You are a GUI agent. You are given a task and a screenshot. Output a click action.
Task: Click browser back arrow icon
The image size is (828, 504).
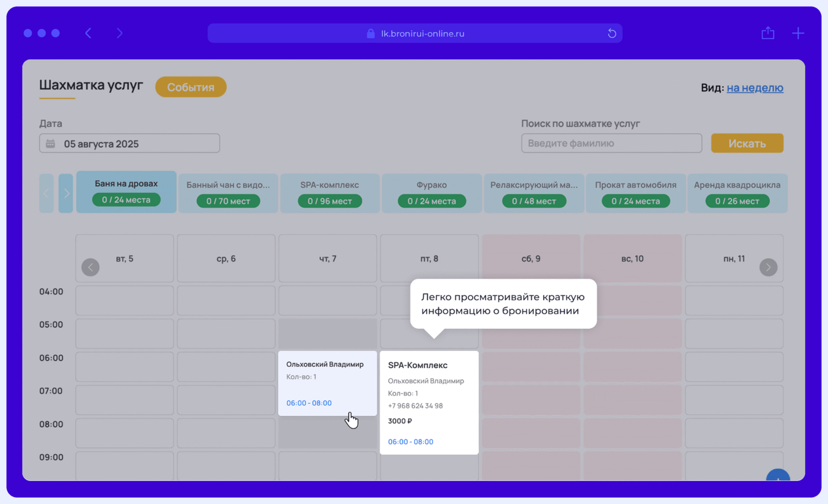(x=88, y=33)
